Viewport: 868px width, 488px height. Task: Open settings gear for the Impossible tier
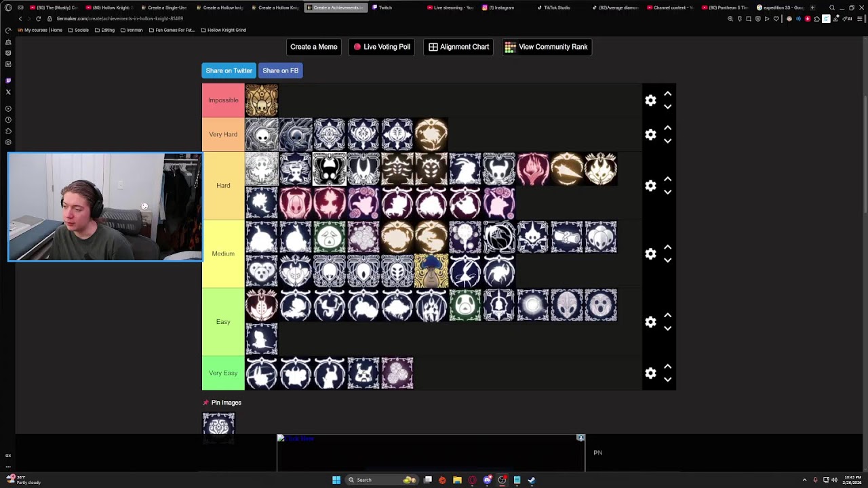tap(650, 100)
